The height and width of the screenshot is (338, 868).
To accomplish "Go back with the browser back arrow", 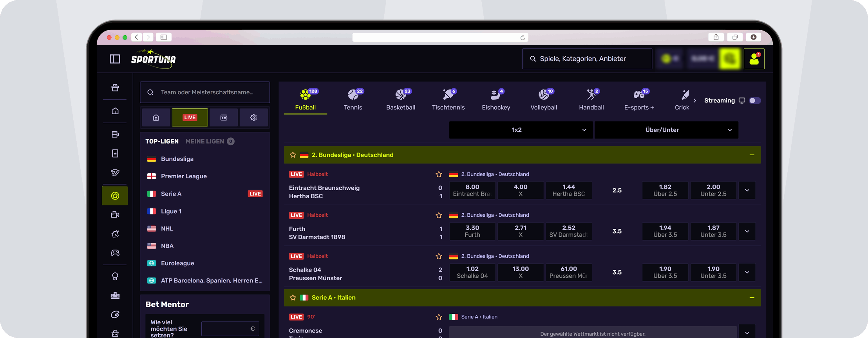I will [136, 37].
